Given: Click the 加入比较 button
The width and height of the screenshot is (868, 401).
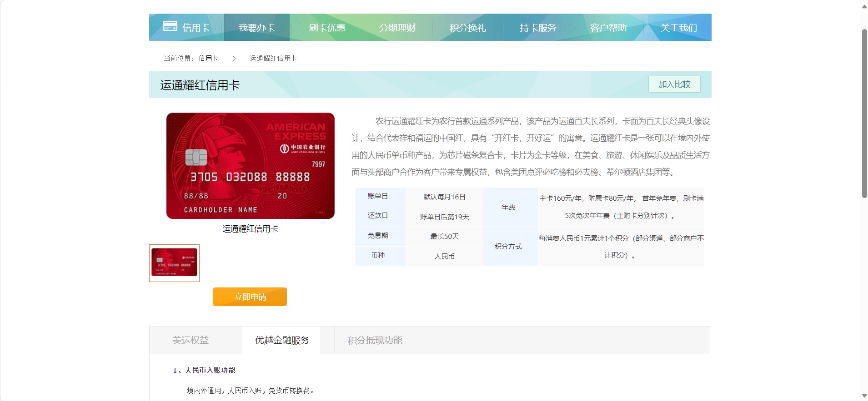Looking at the screenshot, I should click(x=674, y=84).
